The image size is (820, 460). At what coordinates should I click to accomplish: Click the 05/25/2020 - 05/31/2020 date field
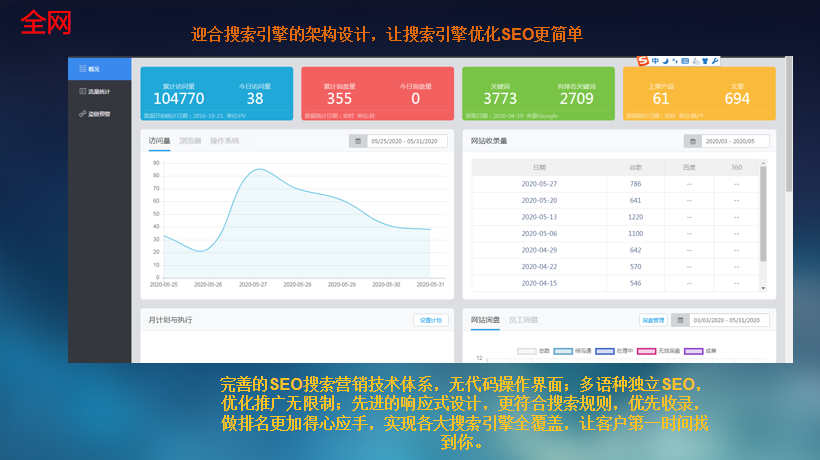[x=407, y=141]
